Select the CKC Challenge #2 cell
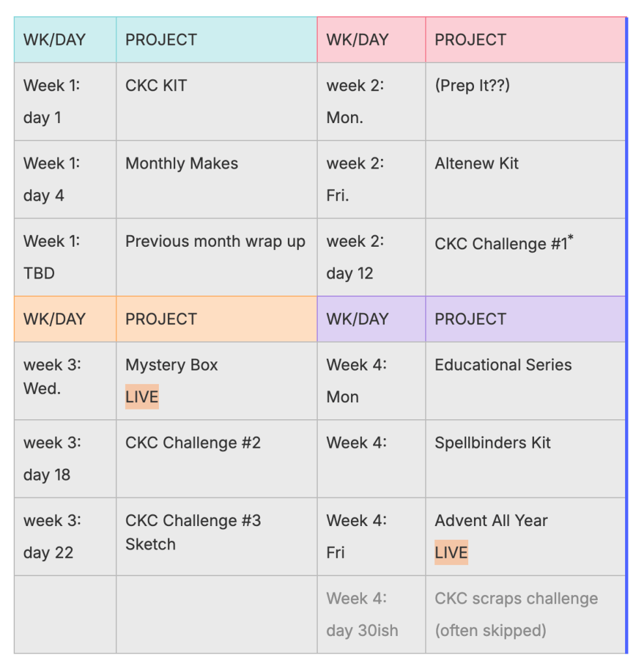 pyautogui.click(x=193, y=443)
